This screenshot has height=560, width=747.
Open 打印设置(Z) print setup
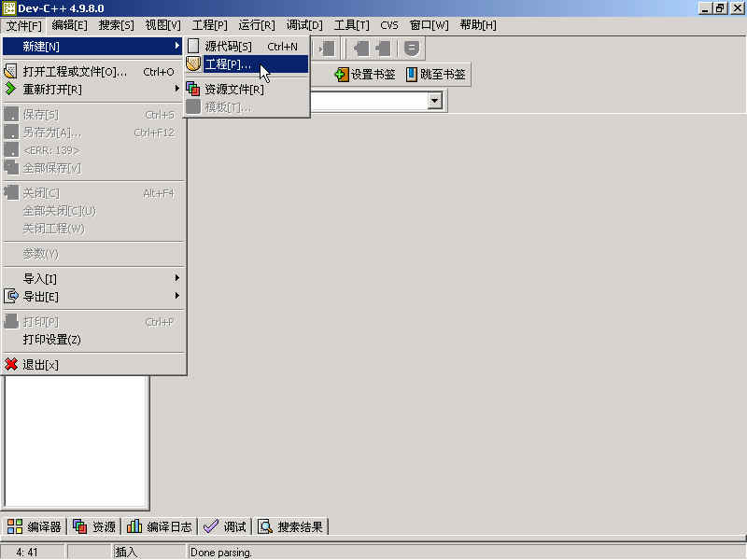pyautogui.click(x=51, y=340)
